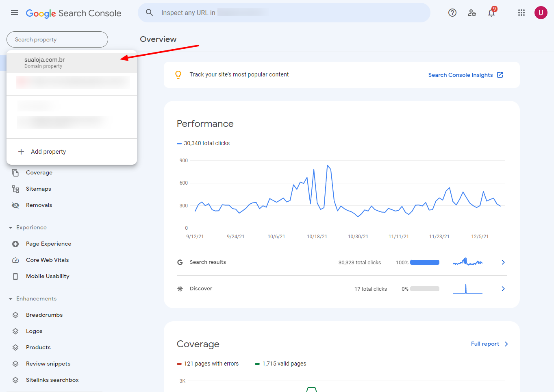Screen dimensions: 554x392
Task: Open Coverage Full report link
Action: click(485, 344)
